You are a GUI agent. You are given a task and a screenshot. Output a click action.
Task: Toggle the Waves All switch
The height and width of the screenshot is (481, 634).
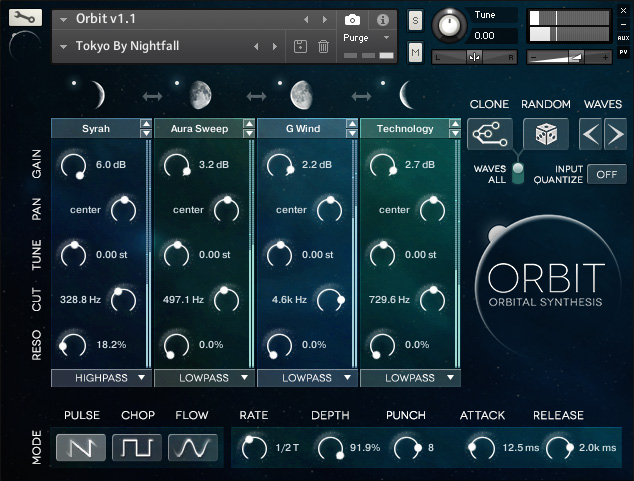click(518, 174)
